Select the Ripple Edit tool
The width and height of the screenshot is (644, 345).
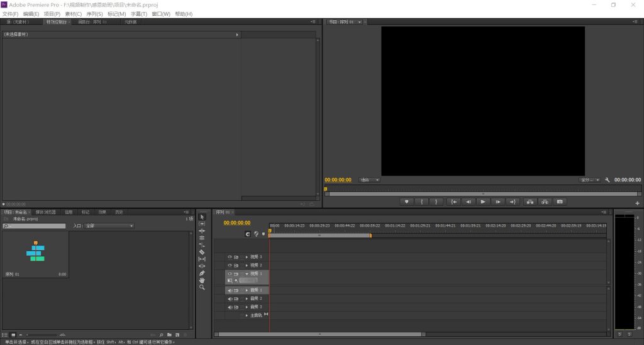(202, 230)
